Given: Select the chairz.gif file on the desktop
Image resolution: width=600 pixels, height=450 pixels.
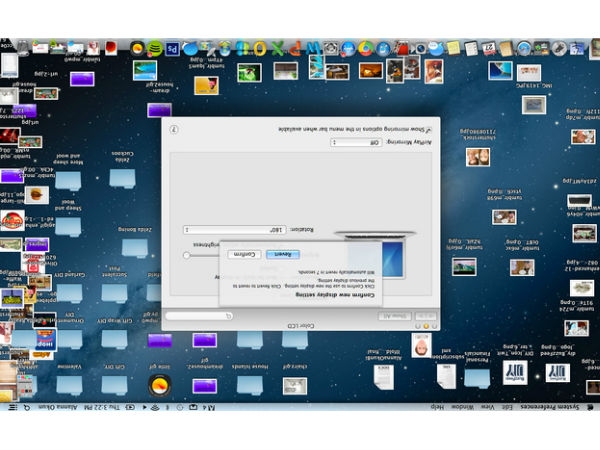Looking at the screenshot, I should (x=295, y=386).
